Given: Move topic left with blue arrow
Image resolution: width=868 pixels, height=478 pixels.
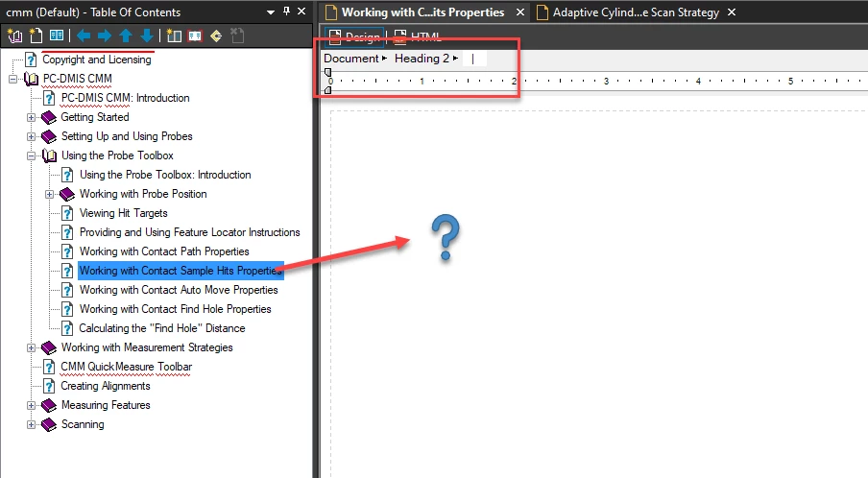Looking at the screenshot, I should tap(84, 36).
